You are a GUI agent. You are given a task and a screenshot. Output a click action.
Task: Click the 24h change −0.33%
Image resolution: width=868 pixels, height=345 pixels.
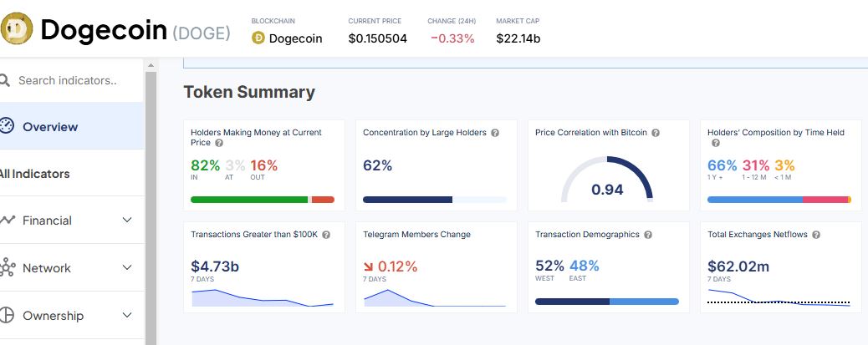pyautogui.click(x=452, y=38)
